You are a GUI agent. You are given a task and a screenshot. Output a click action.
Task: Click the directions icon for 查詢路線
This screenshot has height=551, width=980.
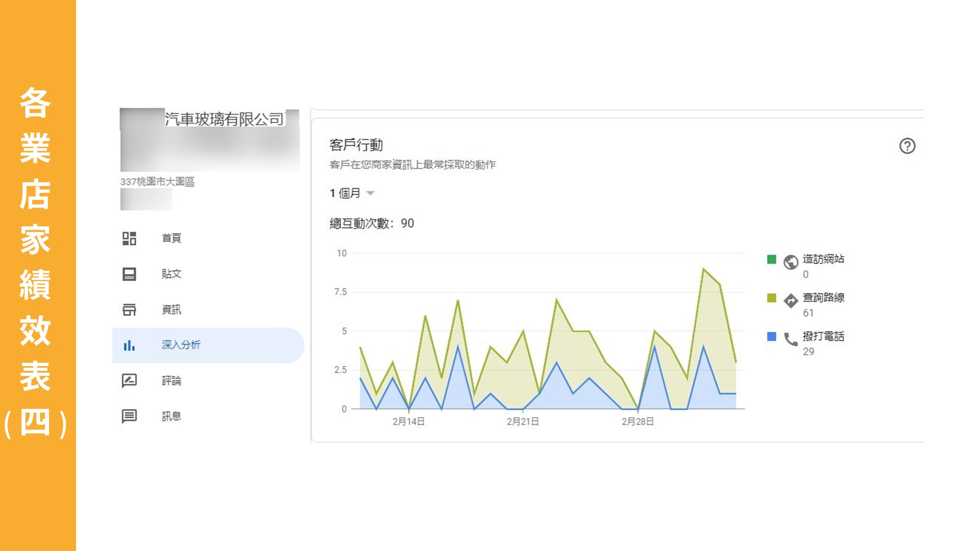tap(791, 300)
